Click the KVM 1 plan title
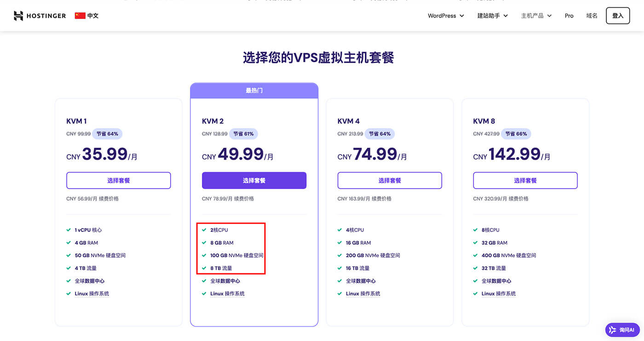The height and width of the screenshot is (341, 644). pos(76,121)
